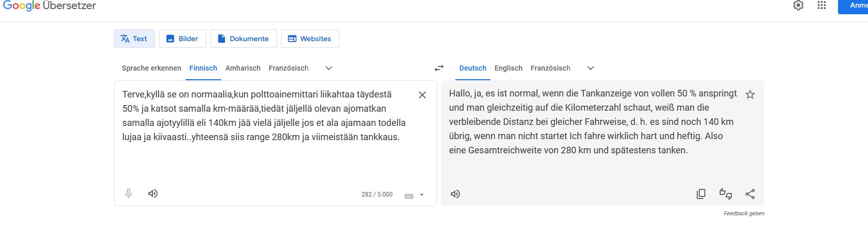The height and width of the screenshot is (229, 868).
Task: Expand the source language list
Action: tap(329, 68)
